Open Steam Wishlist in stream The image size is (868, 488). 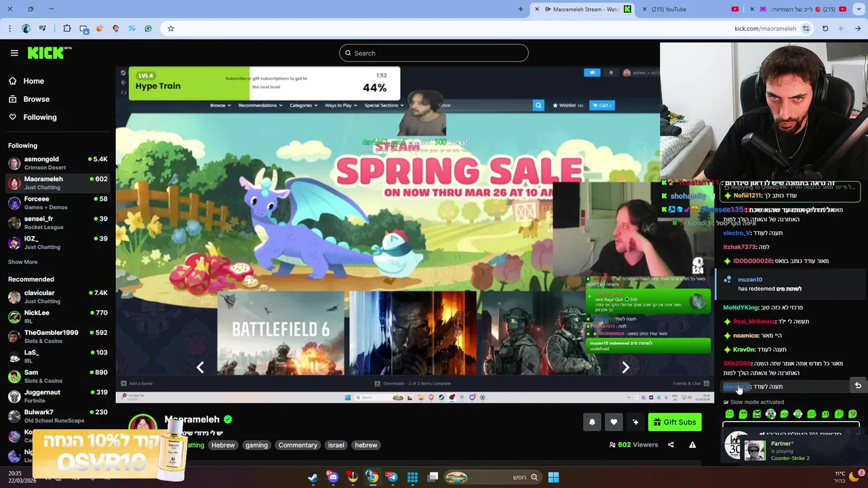(x=568, y=105)
